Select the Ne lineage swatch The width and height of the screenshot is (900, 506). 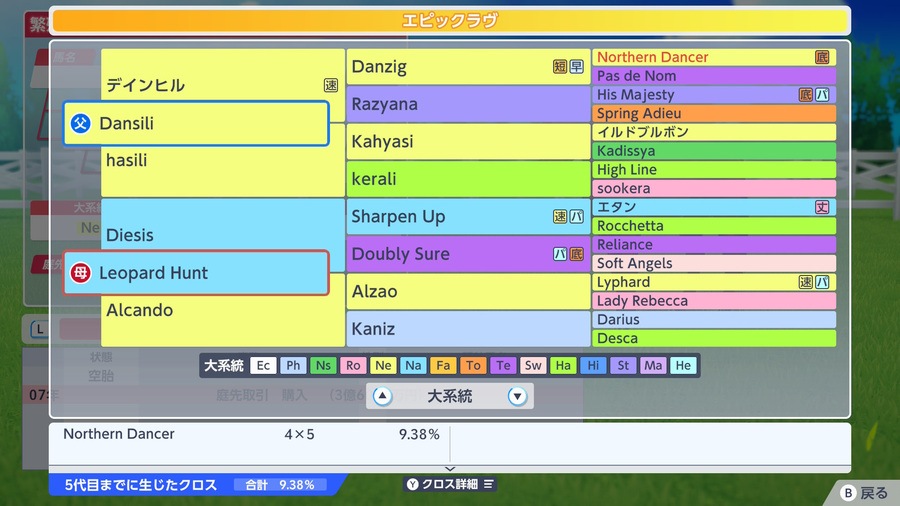click(x=383, y=365)
